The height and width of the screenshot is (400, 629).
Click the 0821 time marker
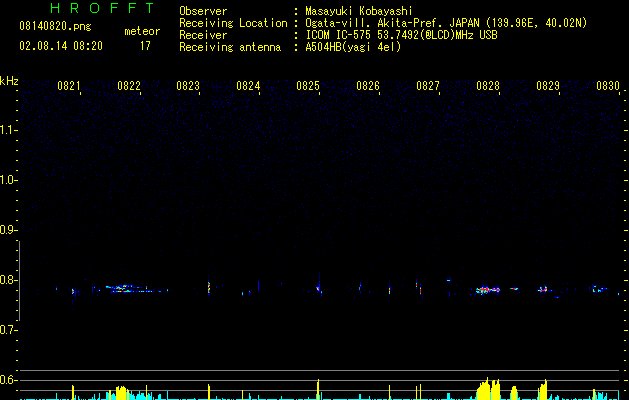click(69, 86)
